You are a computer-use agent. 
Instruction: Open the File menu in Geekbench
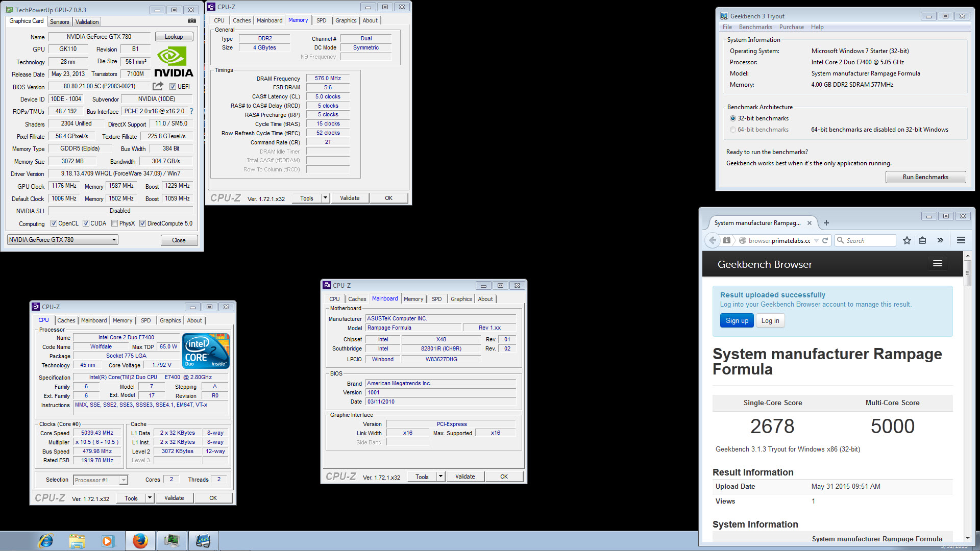tap(727, 27)
